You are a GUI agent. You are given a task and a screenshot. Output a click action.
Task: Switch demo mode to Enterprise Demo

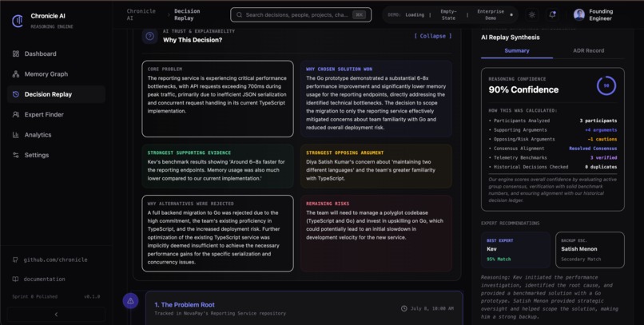[x=491, y=14]
